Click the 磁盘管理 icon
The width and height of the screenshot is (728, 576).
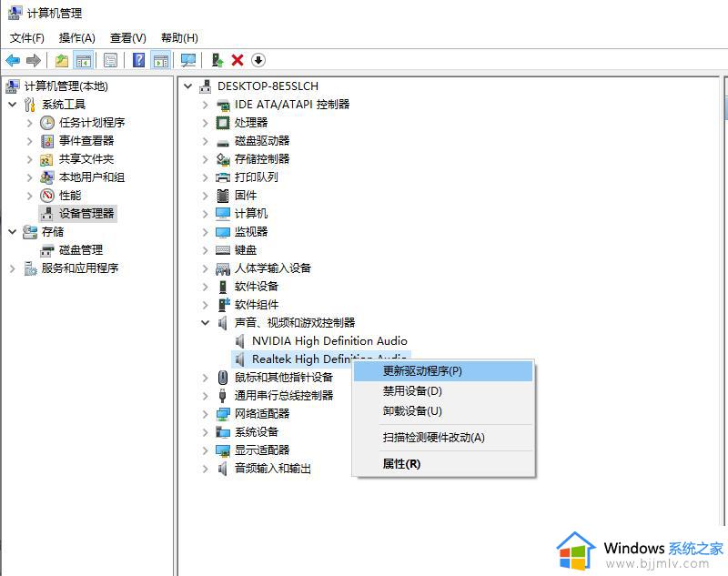[47, 250]
